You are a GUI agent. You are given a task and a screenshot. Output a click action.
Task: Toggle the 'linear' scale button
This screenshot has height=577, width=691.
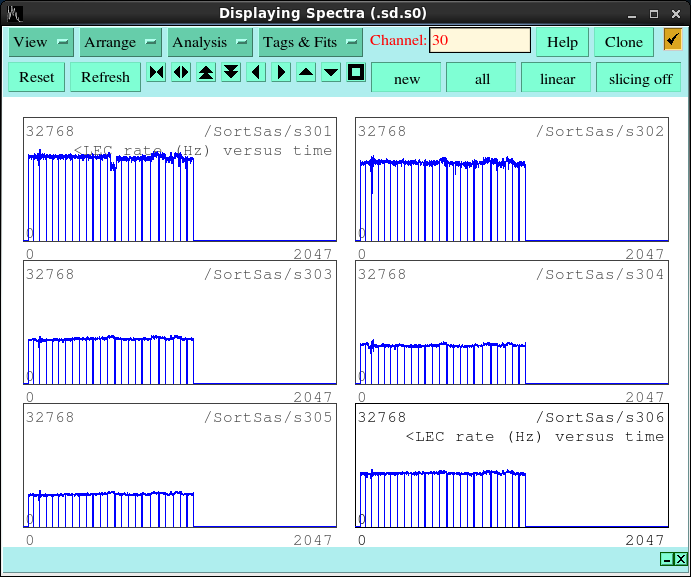[557, 78]
